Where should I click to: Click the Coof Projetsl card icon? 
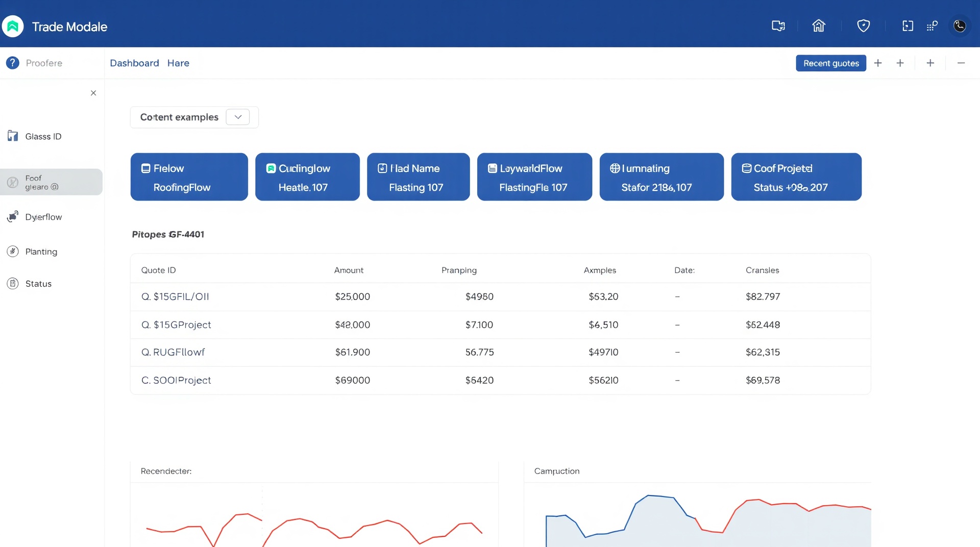pos(747,168)
